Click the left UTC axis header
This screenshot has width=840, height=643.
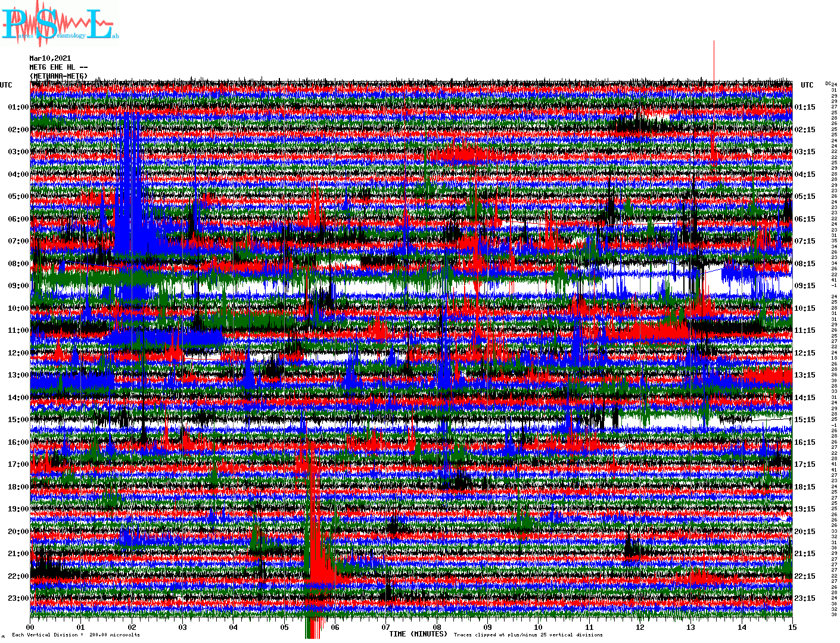6,85
